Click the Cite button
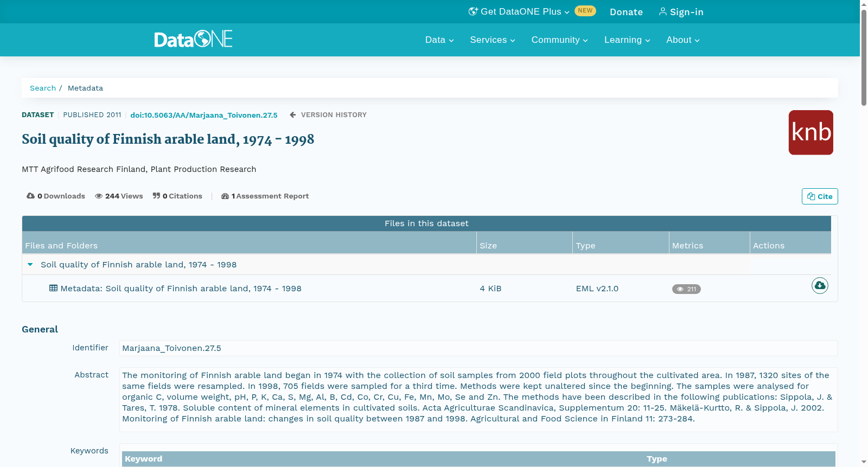 (x=820, y=196)
